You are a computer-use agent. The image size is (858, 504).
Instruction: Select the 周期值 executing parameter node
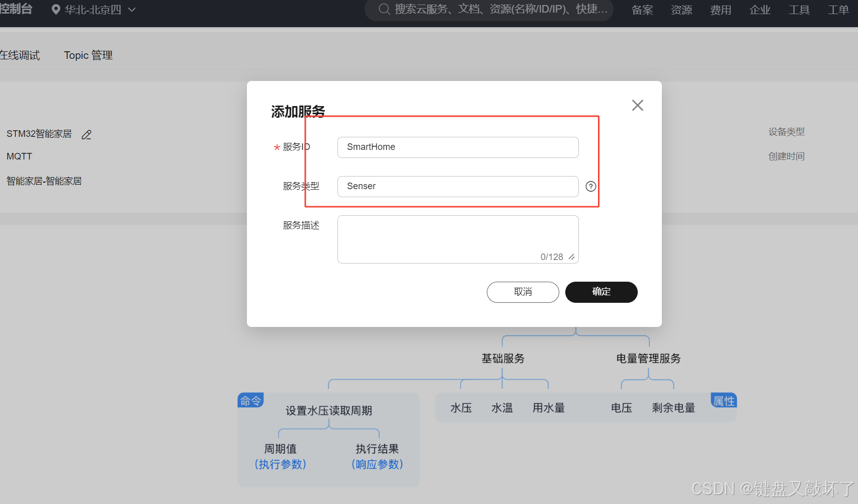pyautogui.click(x=280, y=449)
